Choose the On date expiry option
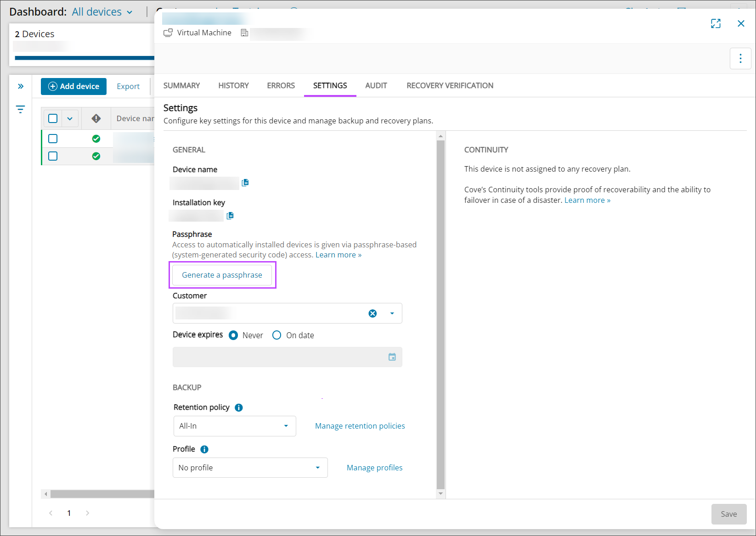 276,335
